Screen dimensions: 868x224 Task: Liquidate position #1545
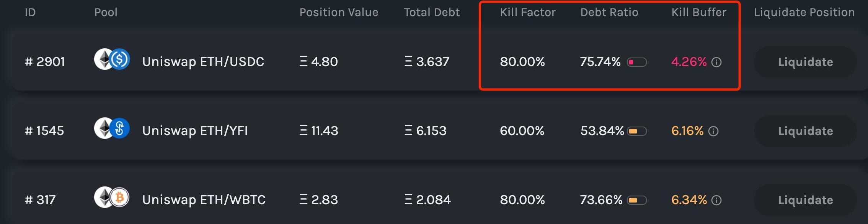point(805,131)
